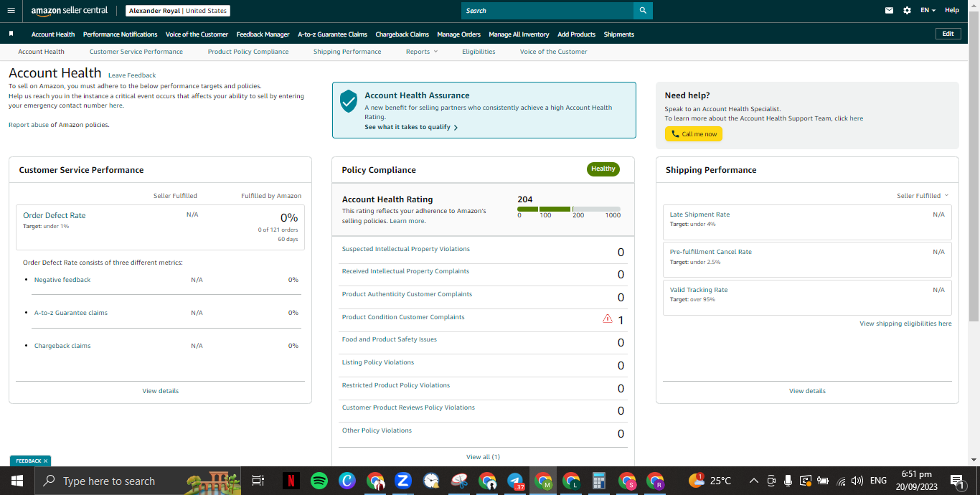Open the mail messages icon
Screen dimensions: 980x495
click(890, 11)
